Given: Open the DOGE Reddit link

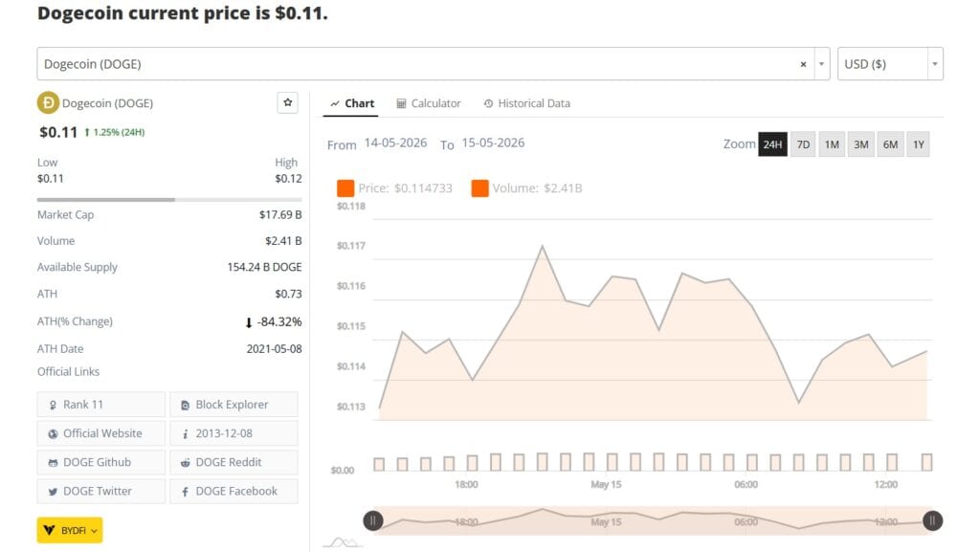Looking at the screenshot, I should tap(234, 462).
